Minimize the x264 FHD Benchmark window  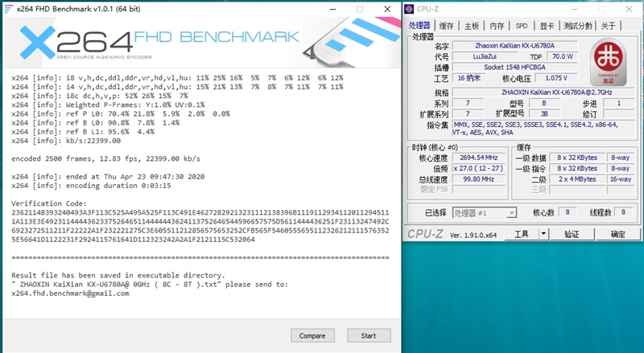(333, 9)
